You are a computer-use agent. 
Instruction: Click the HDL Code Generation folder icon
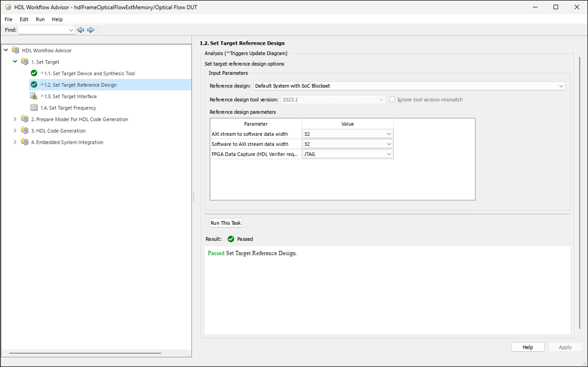(25, 131)
